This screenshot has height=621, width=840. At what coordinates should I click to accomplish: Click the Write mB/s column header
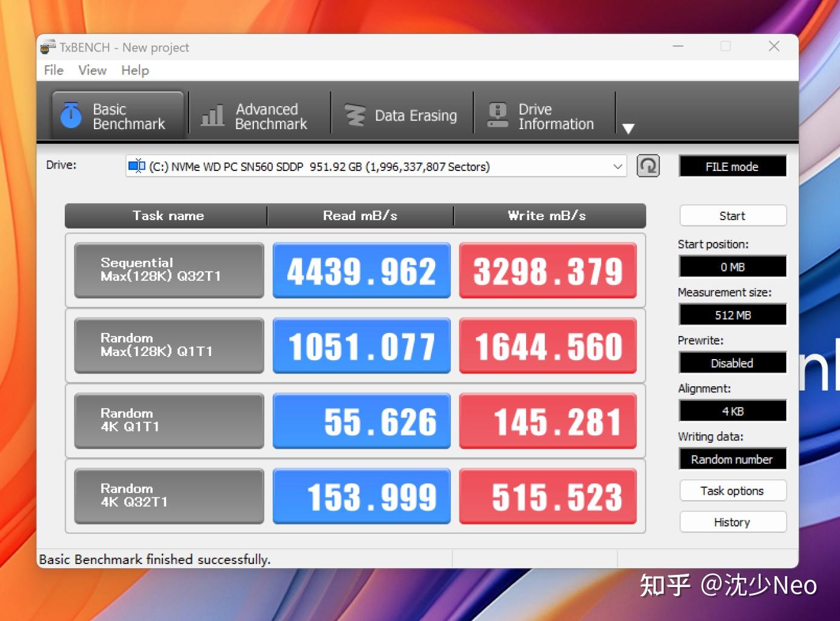[x=549, y=216]
